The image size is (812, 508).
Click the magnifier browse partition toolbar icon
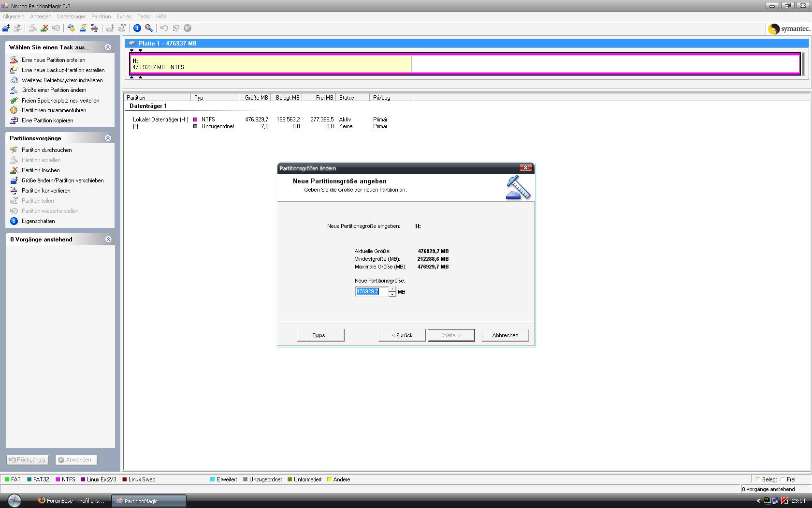(x=149, y=28)
